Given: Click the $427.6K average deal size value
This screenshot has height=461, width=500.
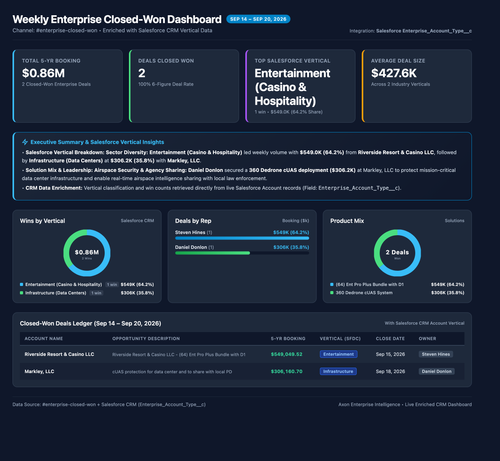Looking at the screenshot, I should coord(394,73).
